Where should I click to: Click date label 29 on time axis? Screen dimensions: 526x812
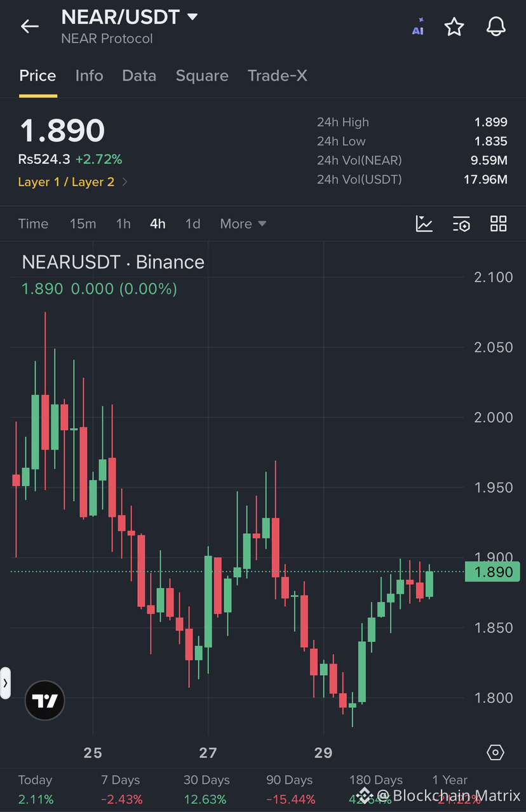[323, 753]
